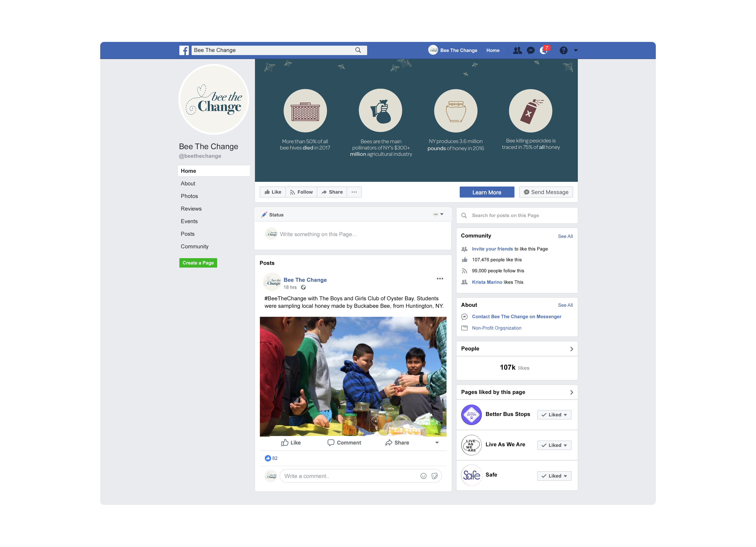Open more options ellipsis under cover
Viewport: 756px width, 547px height.
tap(354, 192)
